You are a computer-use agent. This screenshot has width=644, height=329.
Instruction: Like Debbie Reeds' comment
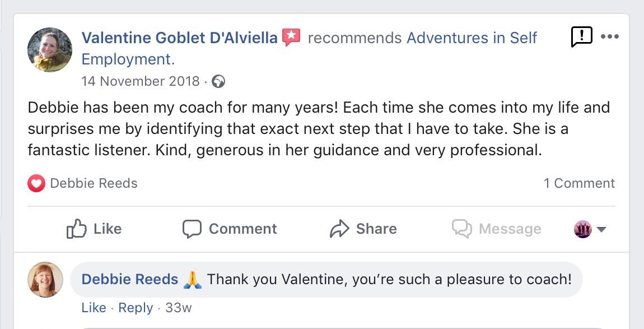click(x=94, y=308)
